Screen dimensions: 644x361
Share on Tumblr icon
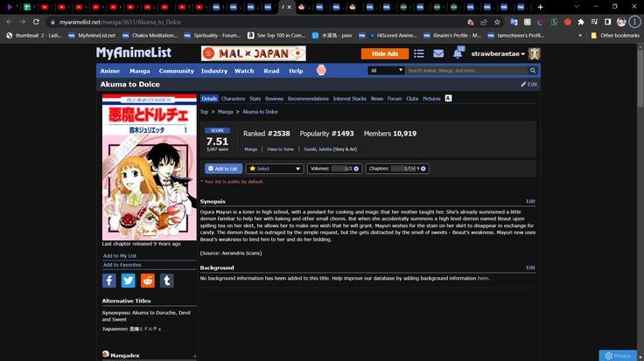(167, 281)
